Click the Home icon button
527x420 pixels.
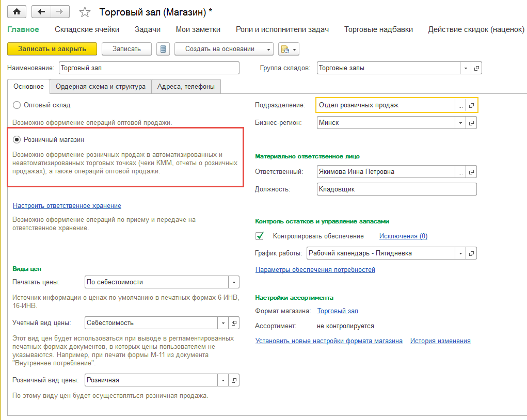coord(17,12)
